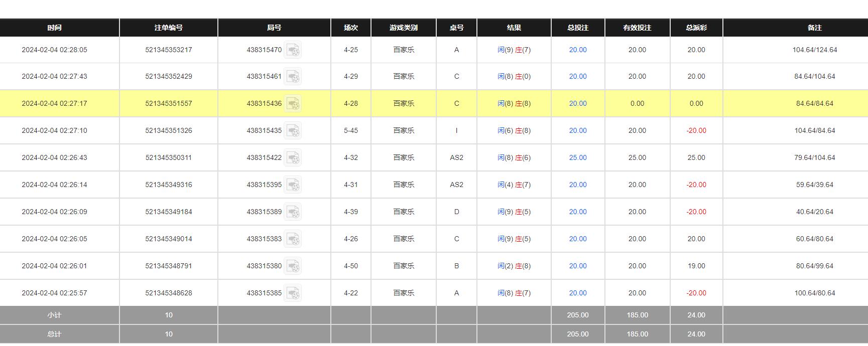Viewport: 868px width, 346px height.
Task: Click the 注单编号 column header
Action: [168, 28]
